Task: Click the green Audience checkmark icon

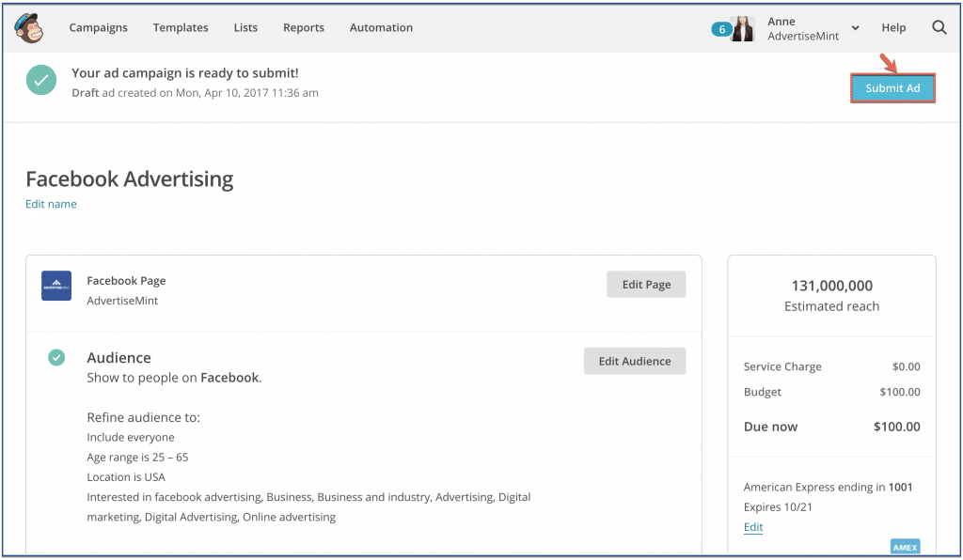Action: [x=56, y=358]
